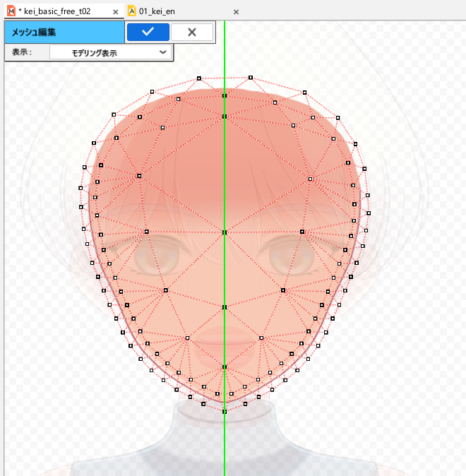
Task: Click the animation file icon on 01_kei_en tab
Action: tap(132, 11)
